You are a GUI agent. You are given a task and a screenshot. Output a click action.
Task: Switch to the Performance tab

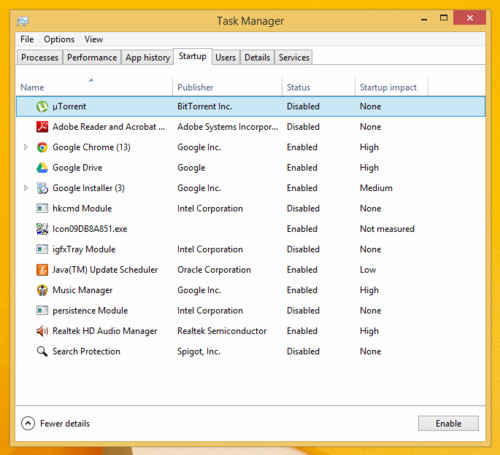pyautogui.click(x=92, y=57)
